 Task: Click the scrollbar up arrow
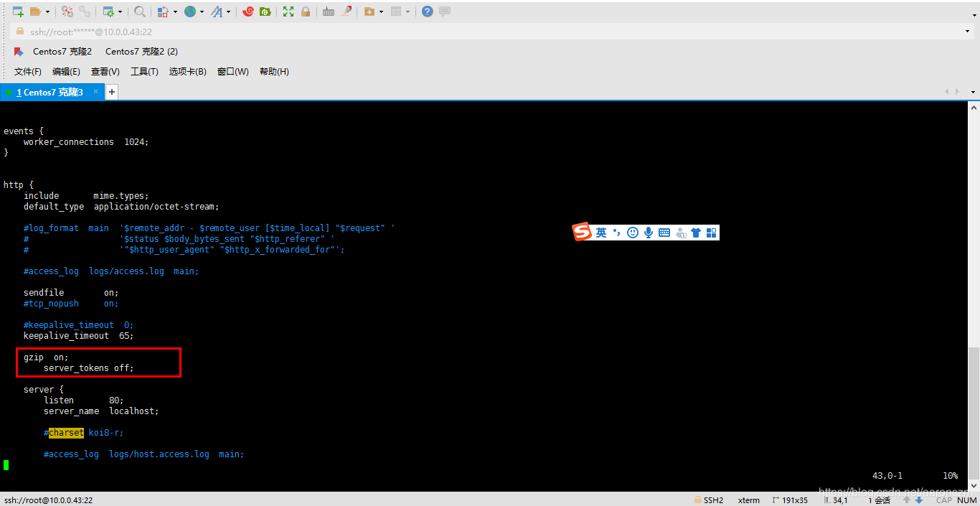tap(974, 108)
